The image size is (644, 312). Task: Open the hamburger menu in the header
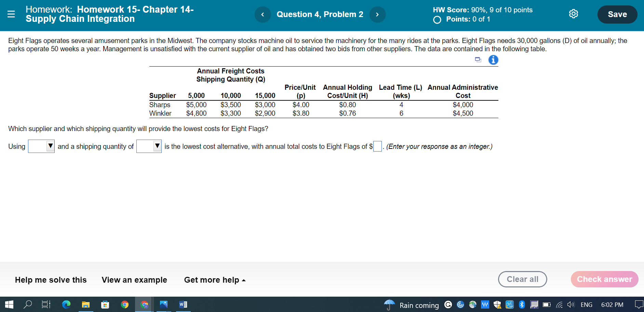(11, 14)
